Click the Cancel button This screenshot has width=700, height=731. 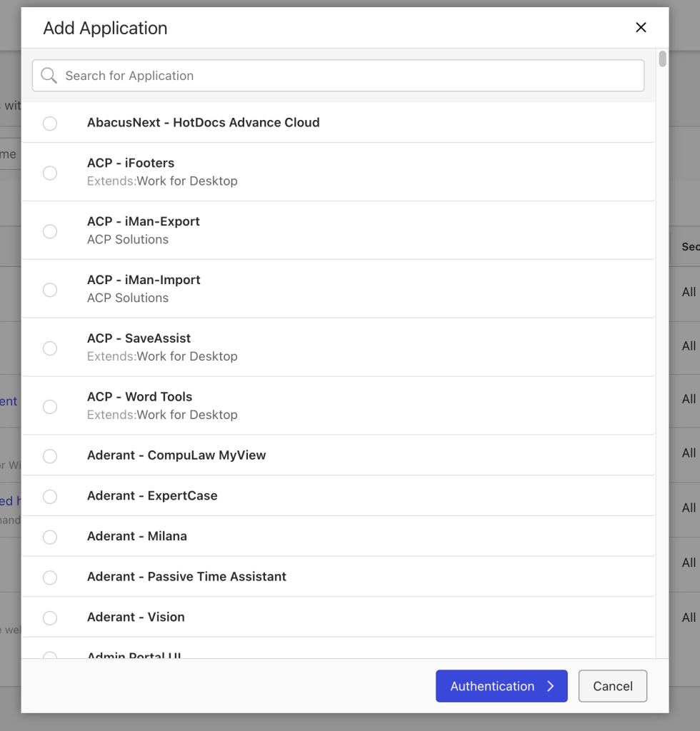coord(612,686)
